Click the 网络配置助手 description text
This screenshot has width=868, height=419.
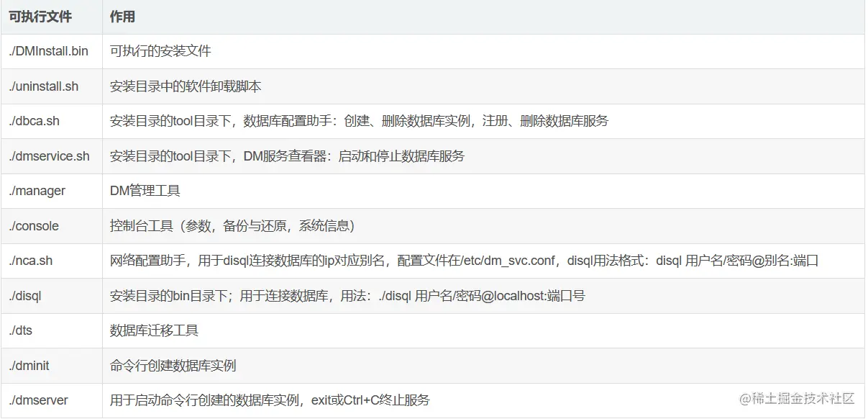pos(464,261)
